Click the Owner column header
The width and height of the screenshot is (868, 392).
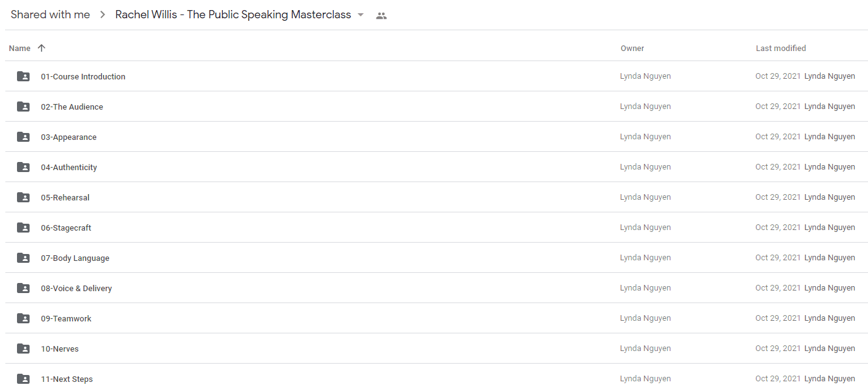point(633,48)
